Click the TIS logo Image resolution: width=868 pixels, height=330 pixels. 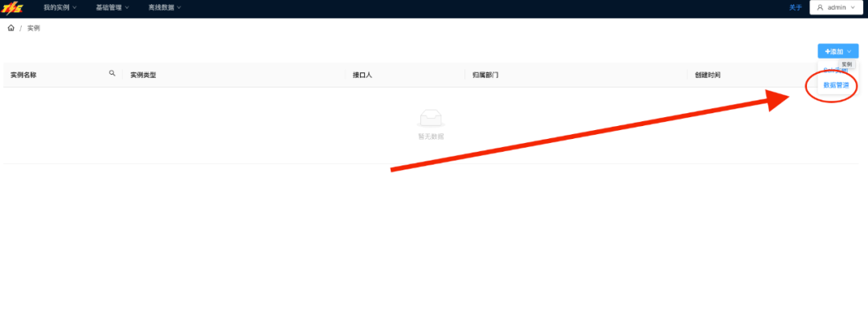(x=13, y=8)
